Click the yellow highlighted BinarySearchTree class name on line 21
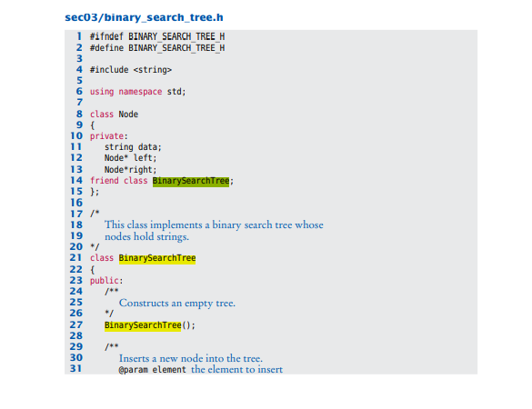Screen dimensions: 532x409 (x=157, y=258)
